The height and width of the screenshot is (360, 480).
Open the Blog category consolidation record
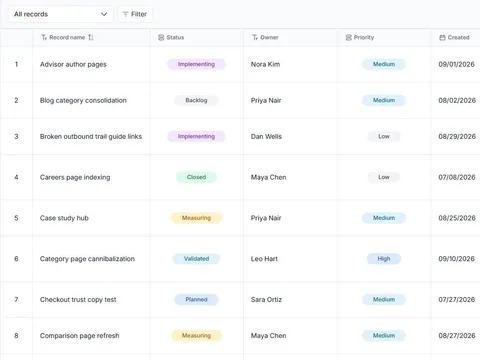[83, 100]
